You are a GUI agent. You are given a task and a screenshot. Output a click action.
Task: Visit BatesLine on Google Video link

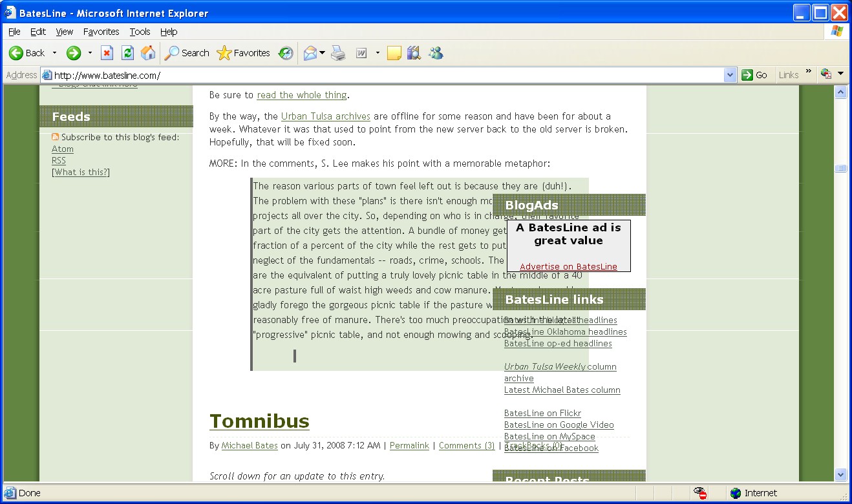click(x=559, y=425)
